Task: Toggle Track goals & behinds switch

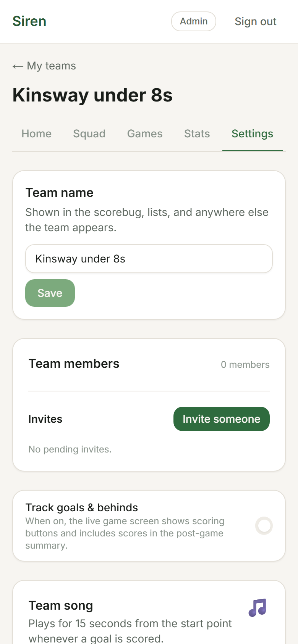Action: [264, 526]
